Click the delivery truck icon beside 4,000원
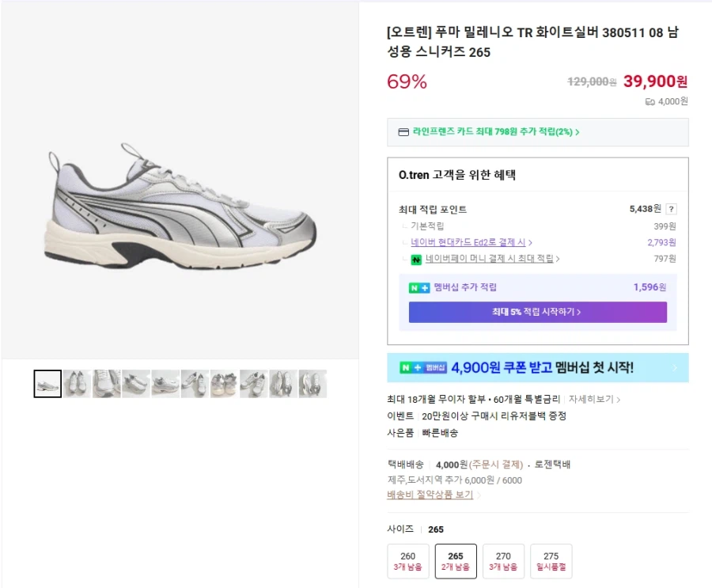The height and width of the screenshot is (588, 712). [x=650, y=101]
